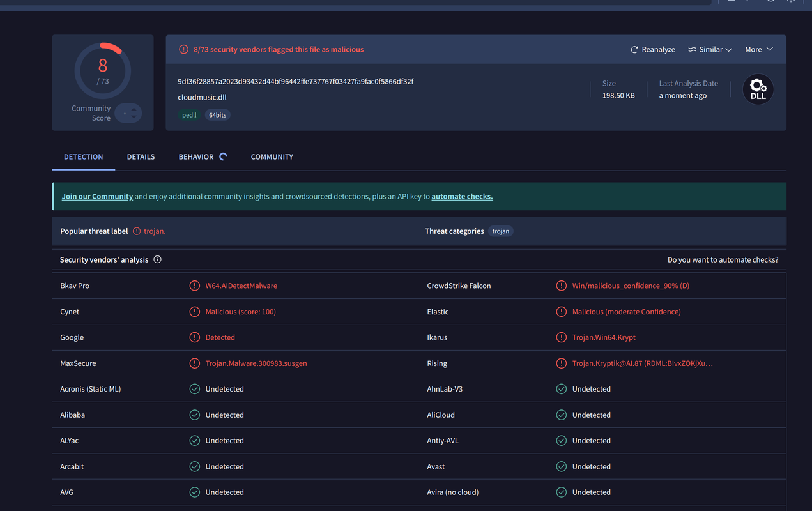Expand the Similar dropdown arrow
The height and width of the screenshot is (511, 812).
point(728,50)
